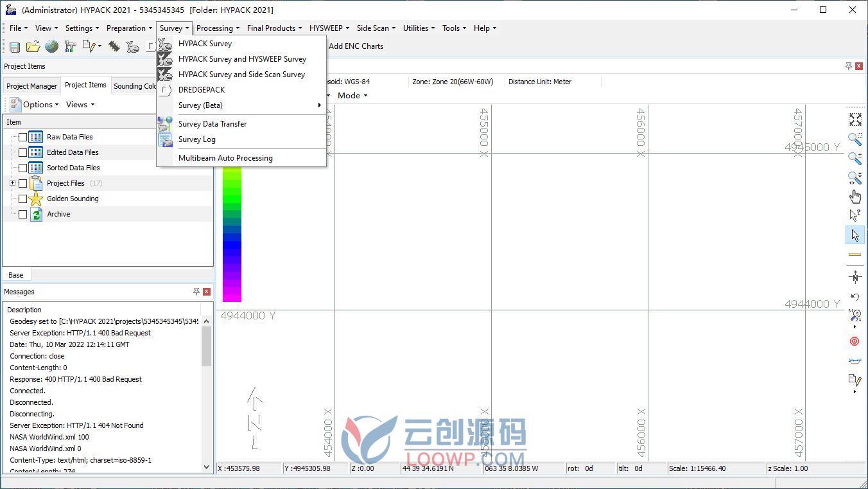The width and height of the screenshot is (868, 489).
Task: Click the globe geodesy toolbar icon
Action: click(x=51, y=46)
